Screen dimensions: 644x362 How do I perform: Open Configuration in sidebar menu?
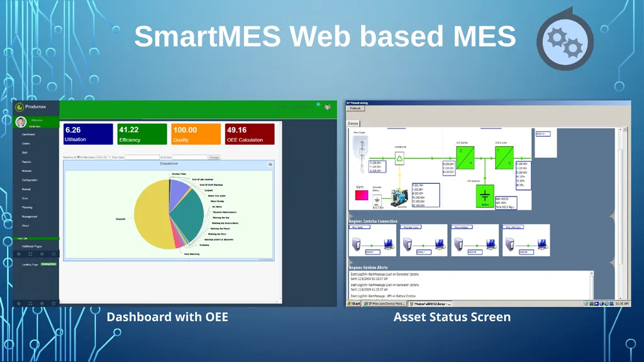point(30,180)
